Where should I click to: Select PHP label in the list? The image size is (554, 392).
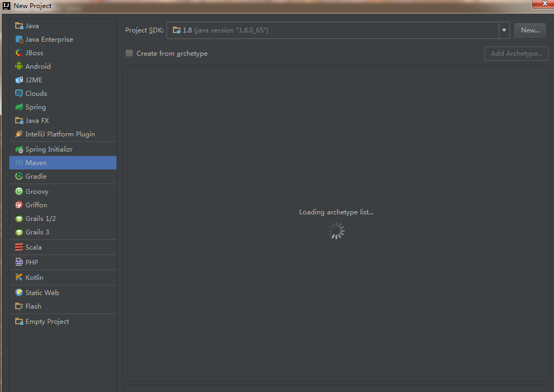point(31,262)
